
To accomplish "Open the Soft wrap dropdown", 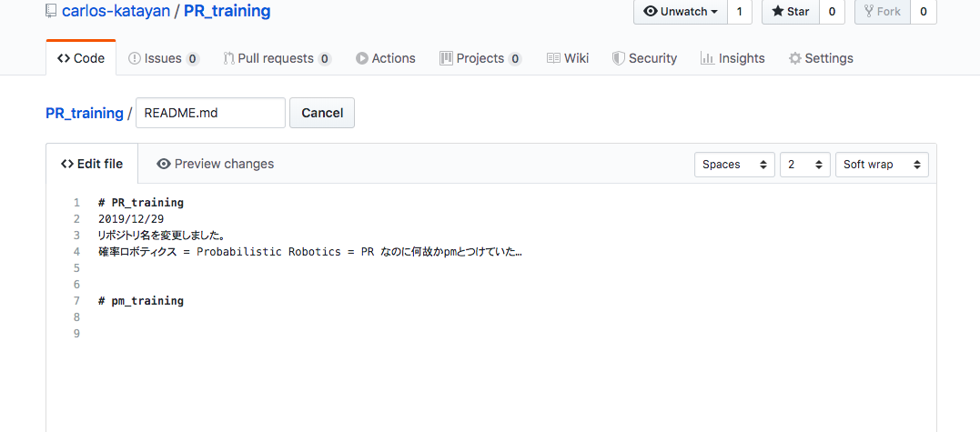I will [x=882, y=165].
